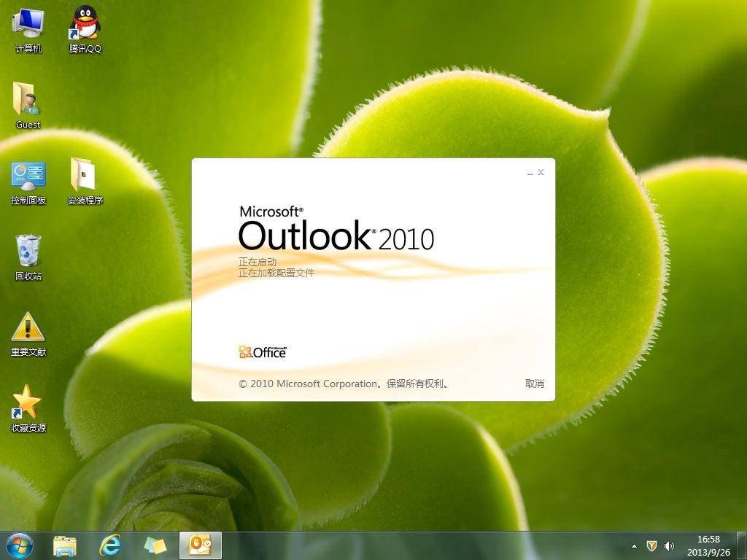Select the 安装程序 folder
The width and height of the screenshot is (747, 560).
(85, 181)
